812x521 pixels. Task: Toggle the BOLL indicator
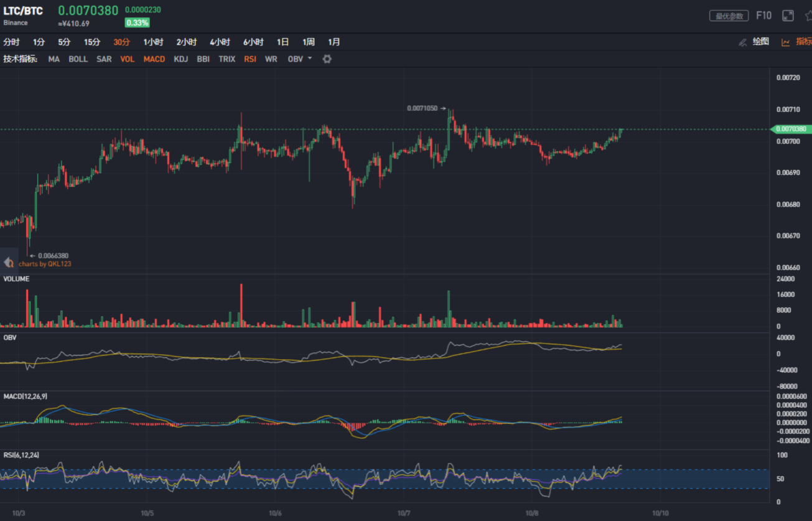78,59
